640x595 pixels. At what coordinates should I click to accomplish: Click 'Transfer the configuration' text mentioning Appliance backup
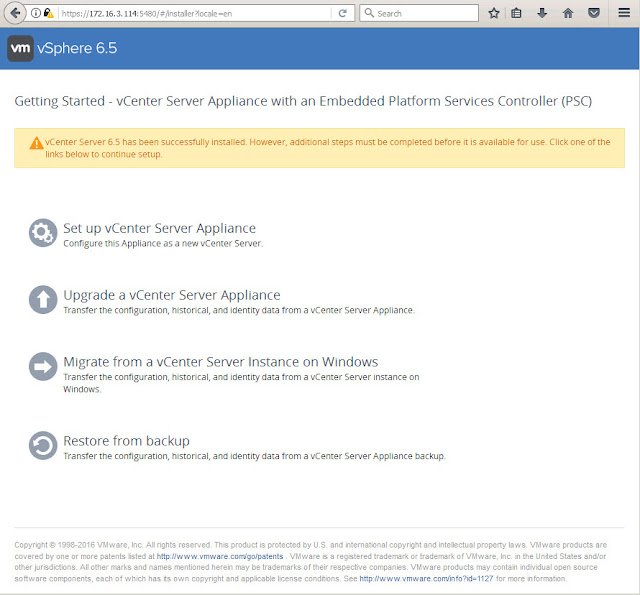[254, 456]
